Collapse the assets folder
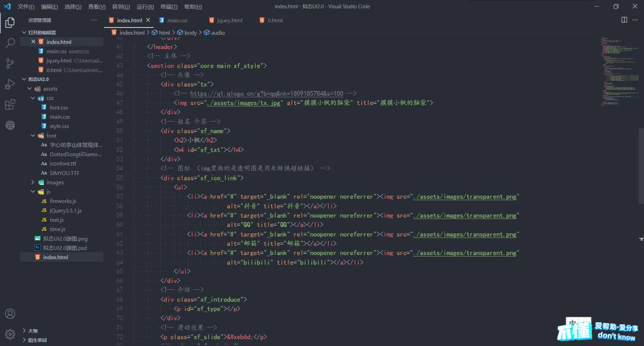Image resolution: width=644 pixels, height=346 pixels. [30, 89]
